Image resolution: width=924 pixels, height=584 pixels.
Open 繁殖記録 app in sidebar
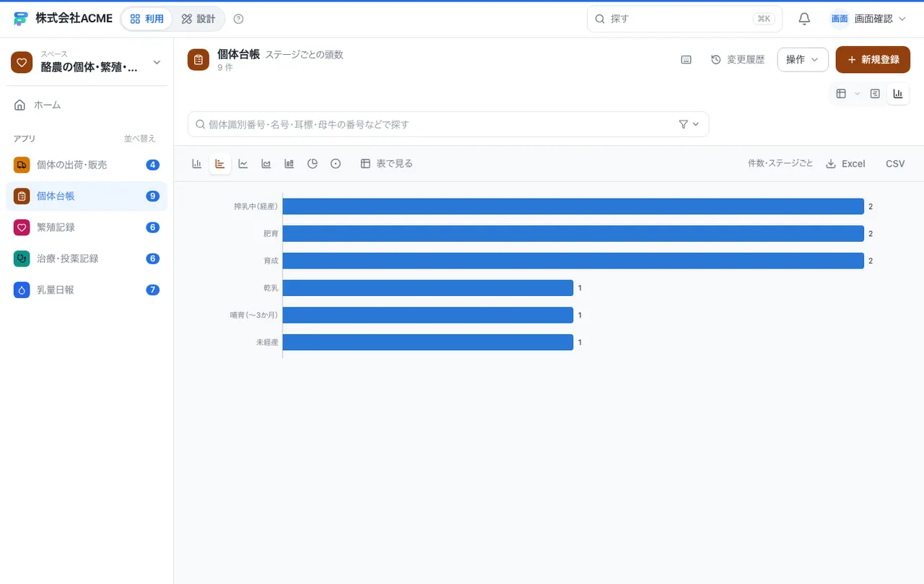click(87, 227)
